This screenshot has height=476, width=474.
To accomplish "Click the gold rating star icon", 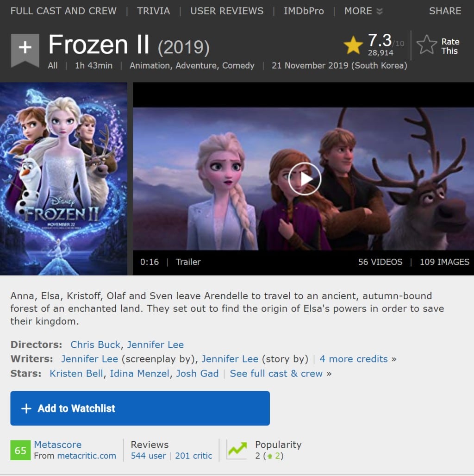I will tap(353, 45).
